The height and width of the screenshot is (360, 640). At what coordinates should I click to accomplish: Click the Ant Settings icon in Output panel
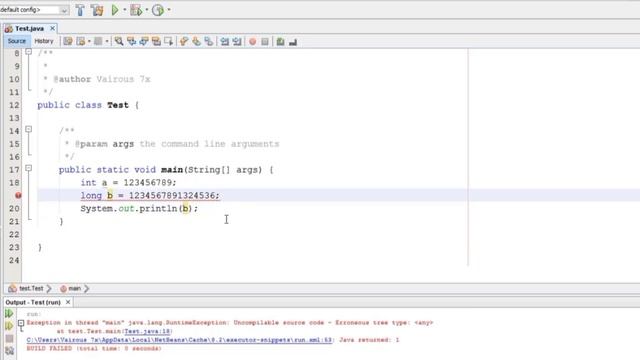9,351
